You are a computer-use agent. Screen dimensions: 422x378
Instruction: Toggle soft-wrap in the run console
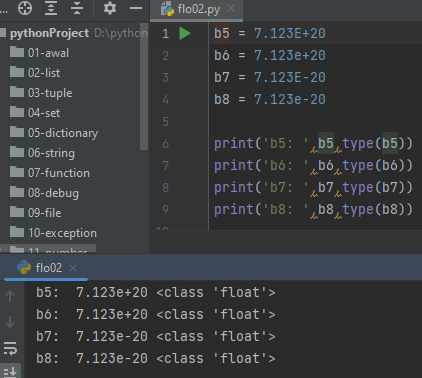[10, 348]
